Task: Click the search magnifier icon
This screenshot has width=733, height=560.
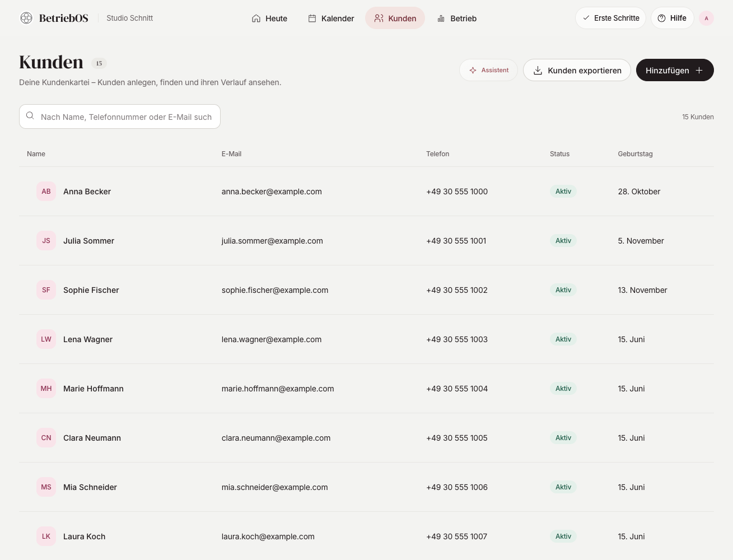Action: click(30, 116)
